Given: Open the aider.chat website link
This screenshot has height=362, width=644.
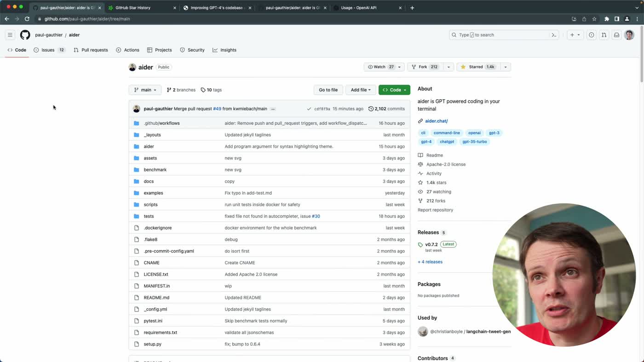Looking at the screenshot, I should coord(436,121).
